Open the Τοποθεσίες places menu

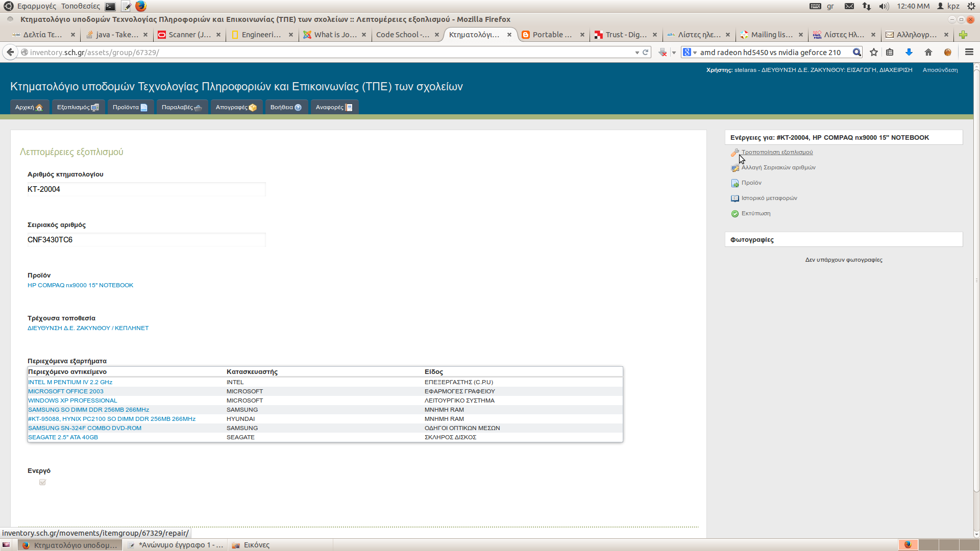(81, 6)
